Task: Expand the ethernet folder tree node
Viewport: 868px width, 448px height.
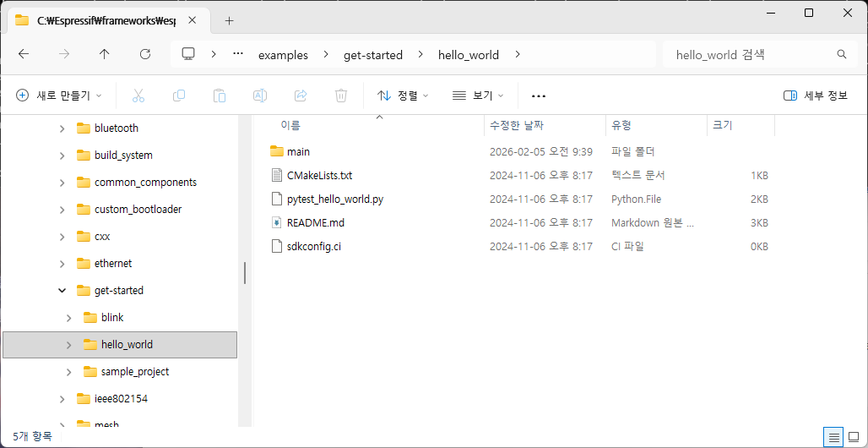Action: (x=62, y=264)
